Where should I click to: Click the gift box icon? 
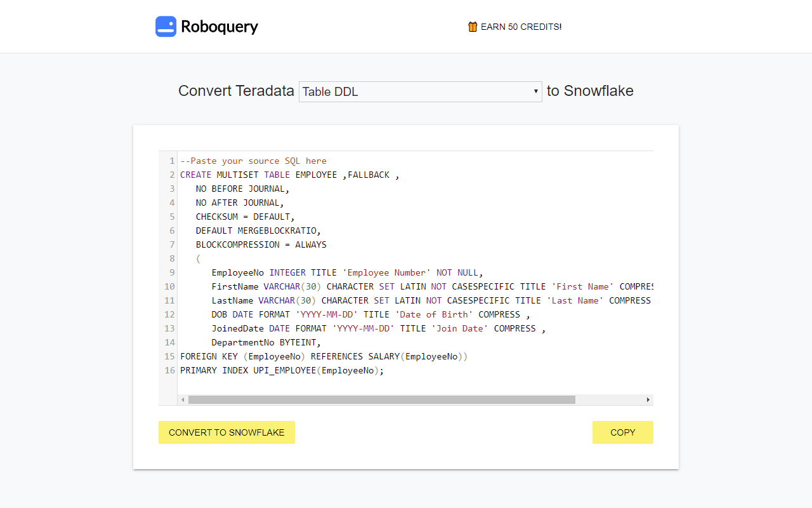click(x=473, y=27)
